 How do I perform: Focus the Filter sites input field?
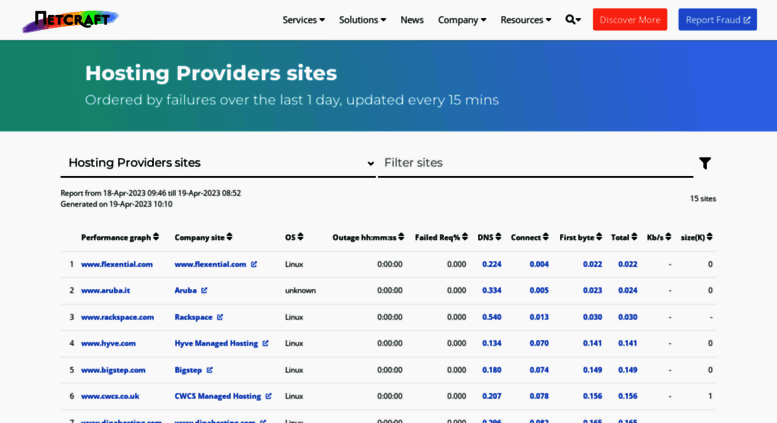tap(535, 163)
